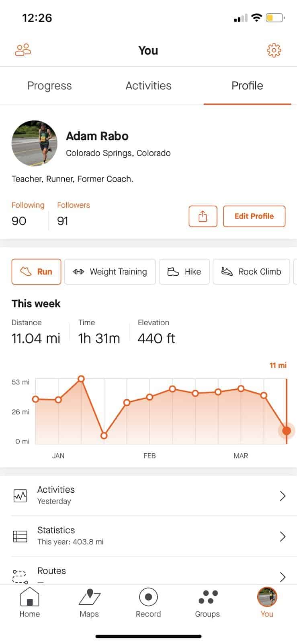Open the Activities tab
The image size is (297, 644).
pyautogui.click(x=148, y=86)
